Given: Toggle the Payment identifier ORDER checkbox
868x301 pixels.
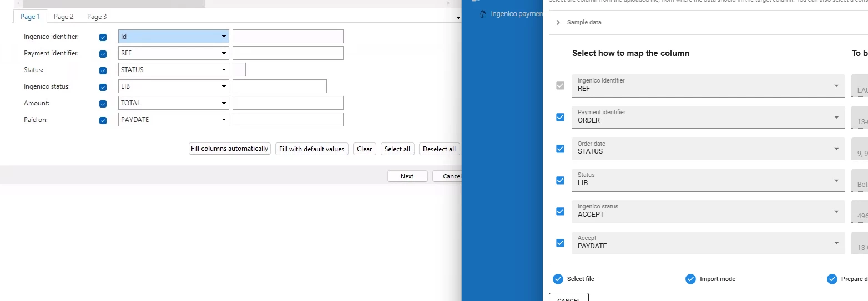Looking at the screenshot, I should 560,117.
